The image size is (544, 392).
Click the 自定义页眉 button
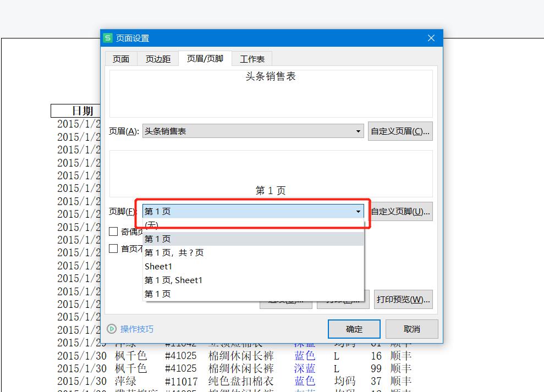tap(400, 131)
